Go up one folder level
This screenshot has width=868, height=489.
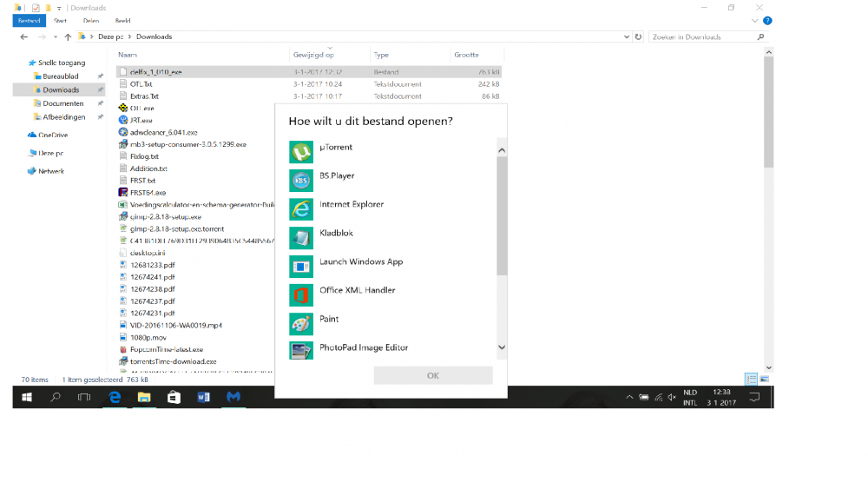(x=68, y=36)
